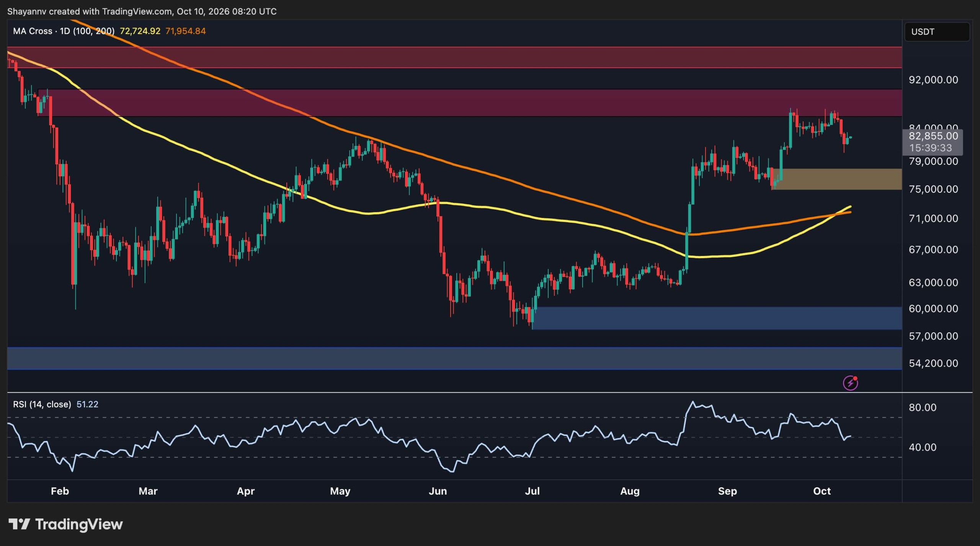Select the magenta resistance zone
This screenshot has width=980, height=546.
coord(470,103)
